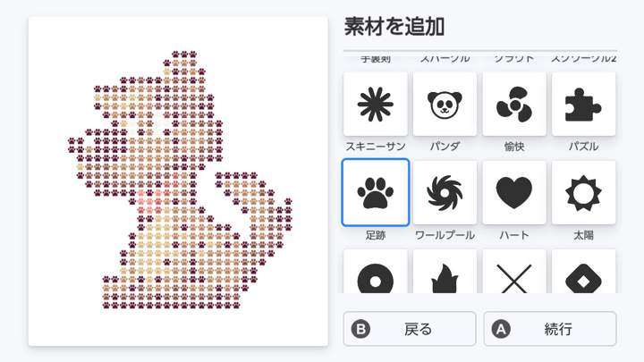Viewport: 644px width, 362px height.
Task: Select the X cross icon
Action: click(x=514, y=272)
